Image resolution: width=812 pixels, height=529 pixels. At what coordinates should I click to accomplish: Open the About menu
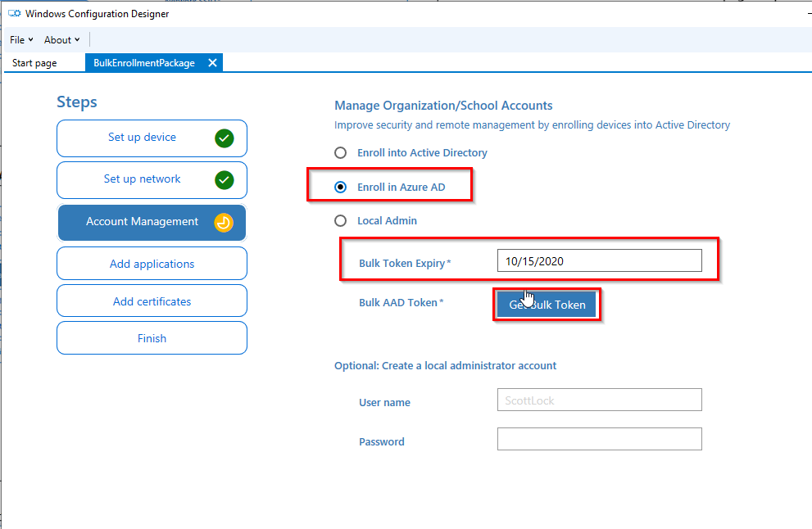(61, 40)
